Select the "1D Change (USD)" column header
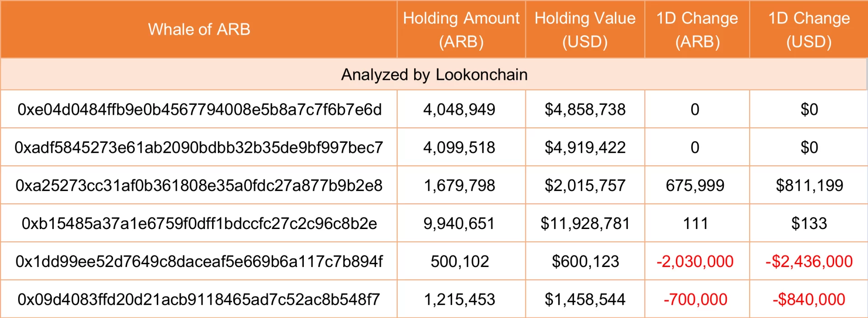This screenshot has width=868, height=318. pyautogui.click(x=809, y=29)
